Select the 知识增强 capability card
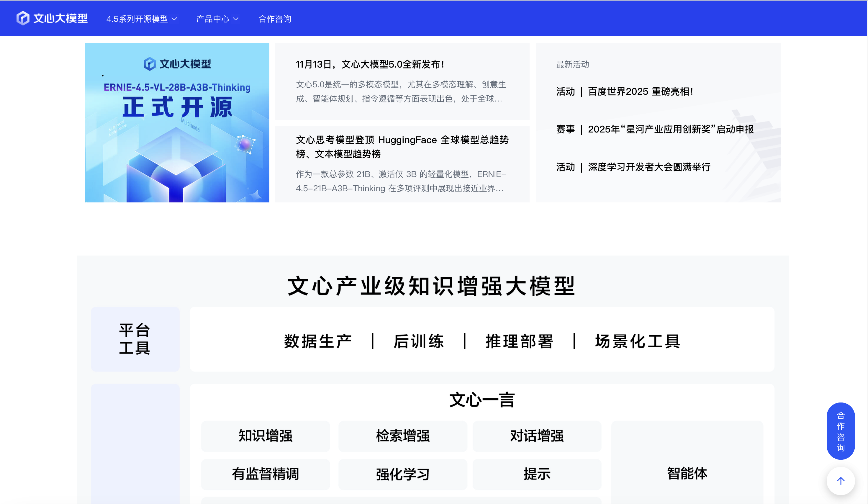The width and height of the screenshot is (868, 504). click(x=265, y=436)
